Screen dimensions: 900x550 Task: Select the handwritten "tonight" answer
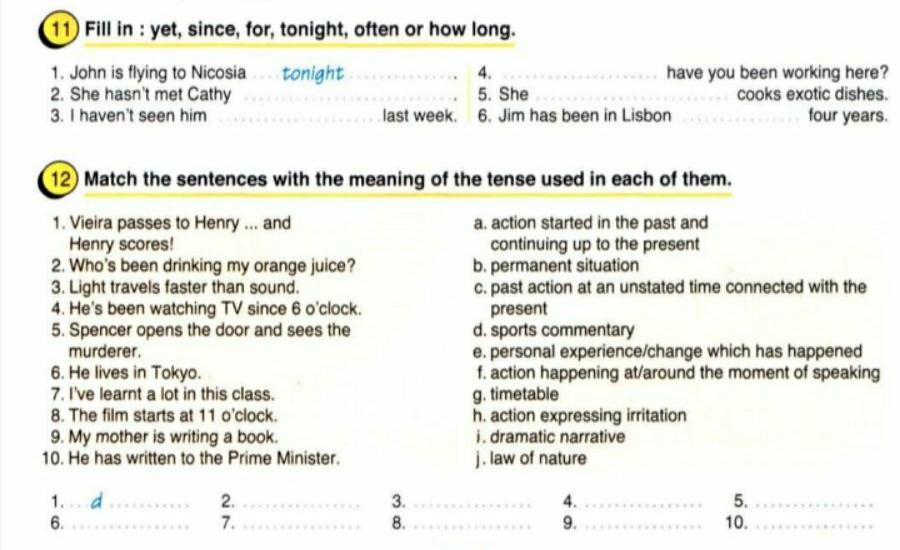pyautogui.click(x=313, y=72)
